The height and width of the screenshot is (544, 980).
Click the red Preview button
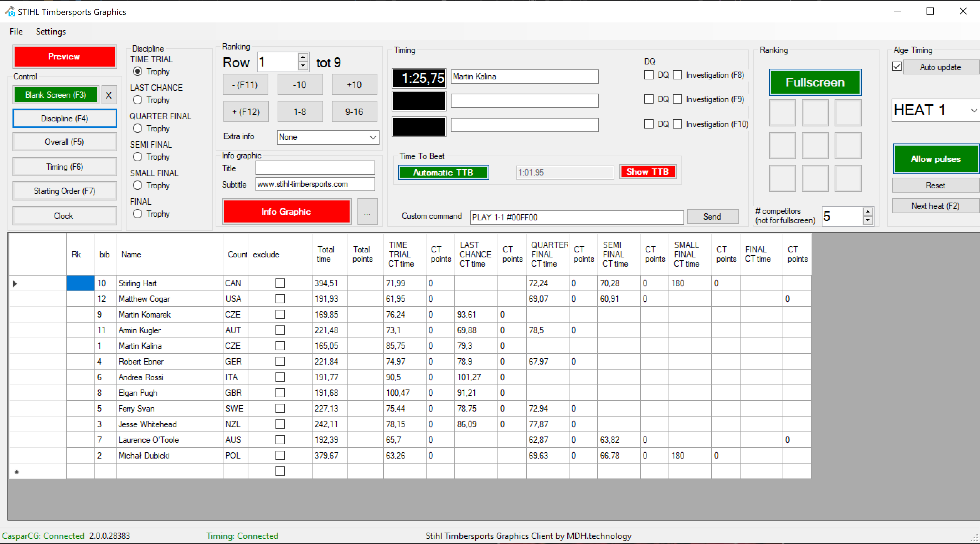point(64,57)
